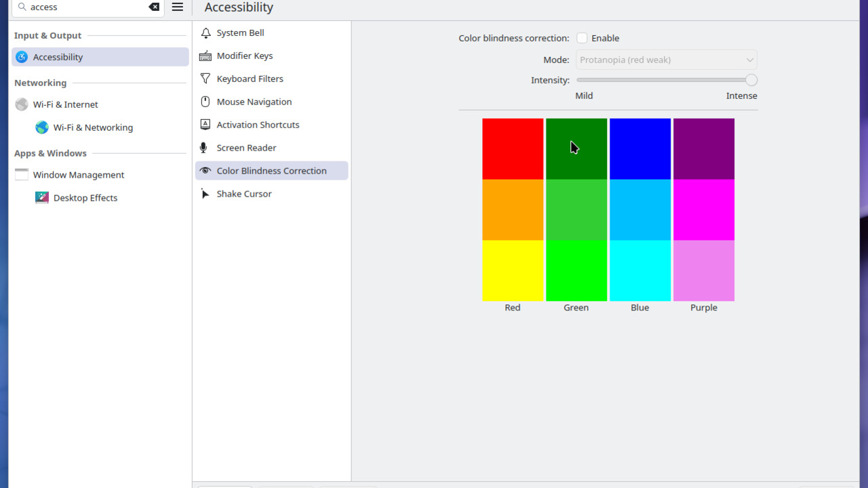The height and width of the screenshot is (488, 868).
Task: Open the hamburger menu
Action: coord(178,7)
